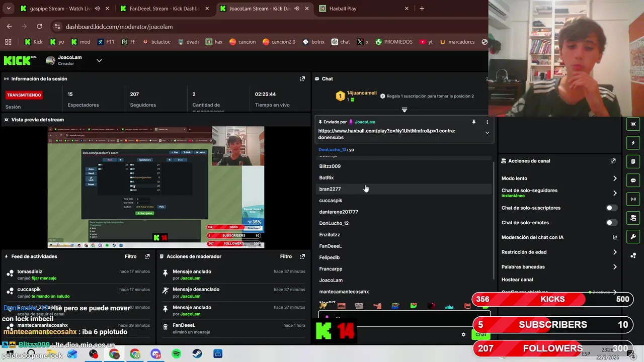
Task: Select user mantecamantecosahx in viewer list
Action: 344,292
